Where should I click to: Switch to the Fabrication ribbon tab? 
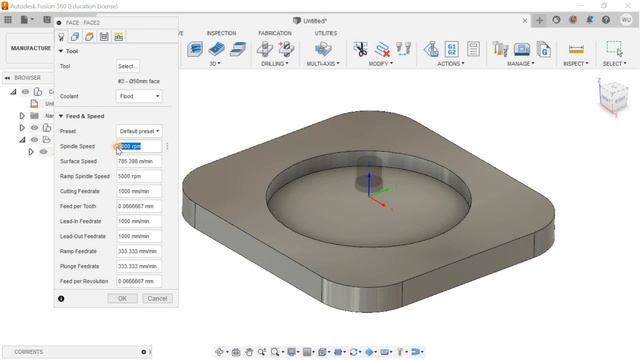pos(275,33)
